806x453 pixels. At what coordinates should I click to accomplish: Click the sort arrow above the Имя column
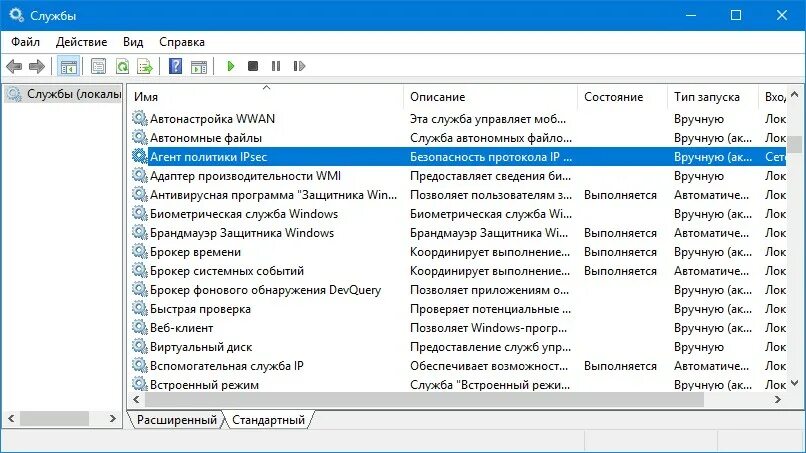[x=266, y=88]
